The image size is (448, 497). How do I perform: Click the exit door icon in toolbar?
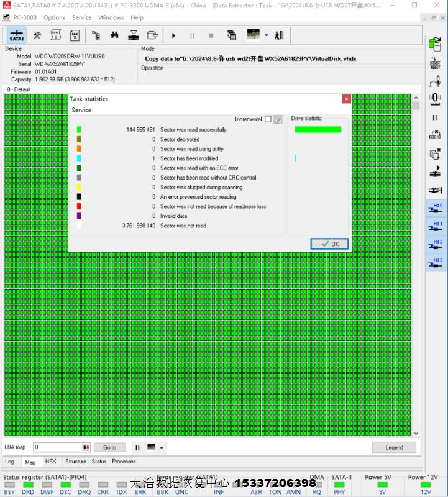pyautogui.click(x=279, y=35)
